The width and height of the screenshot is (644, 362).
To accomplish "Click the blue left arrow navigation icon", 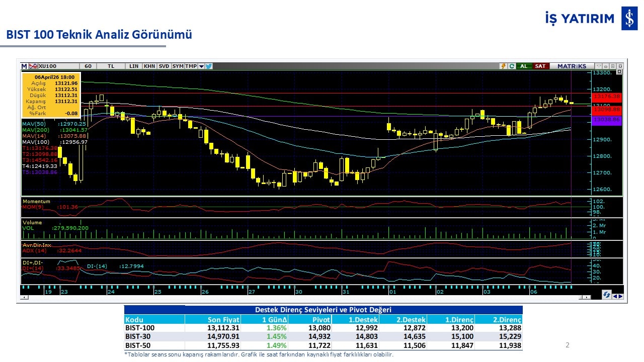I will (x=615, y=296).
